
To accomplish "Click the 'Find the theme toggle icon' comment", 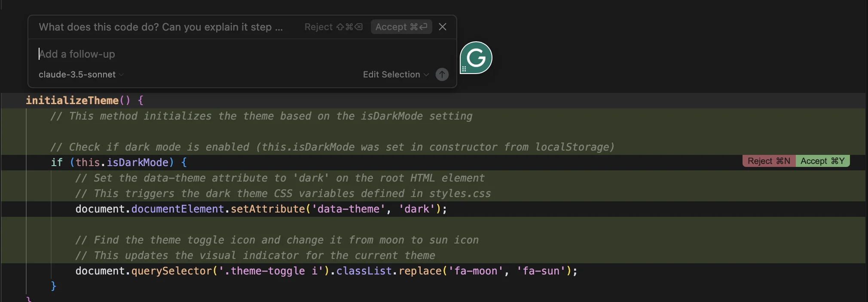I will 277,240.
